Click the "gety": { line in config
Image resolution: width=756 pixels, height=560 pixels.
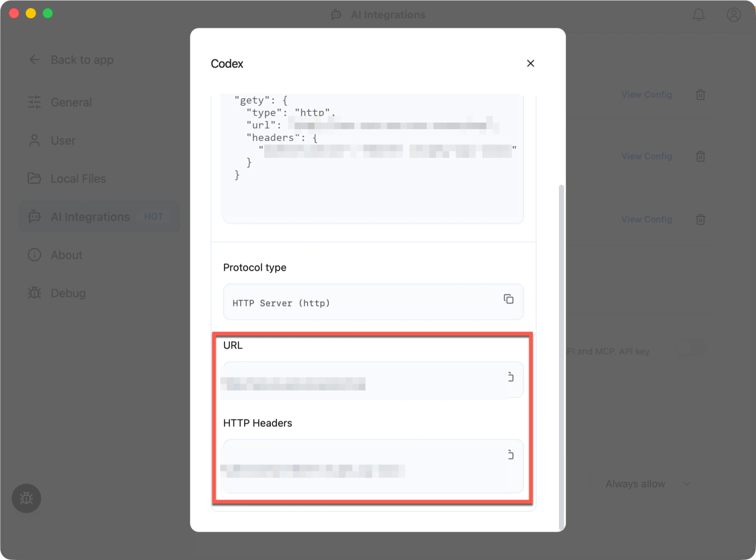click(261, 100)
